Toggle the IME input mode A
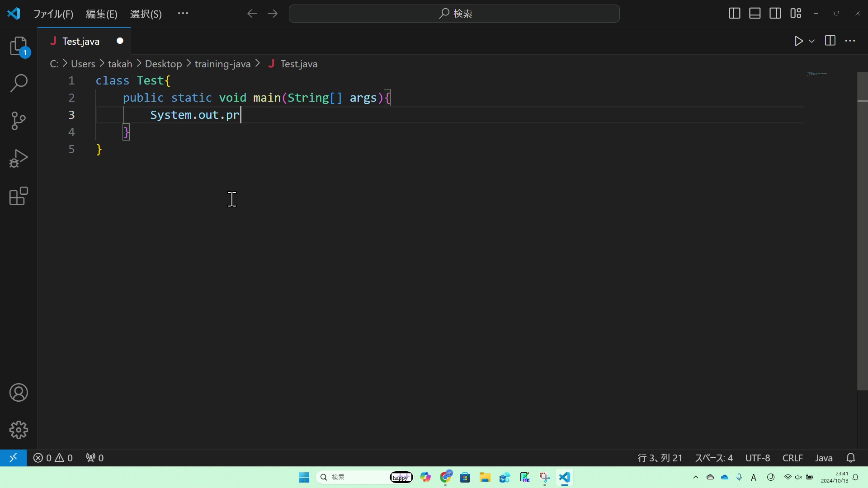 [754, 477]
